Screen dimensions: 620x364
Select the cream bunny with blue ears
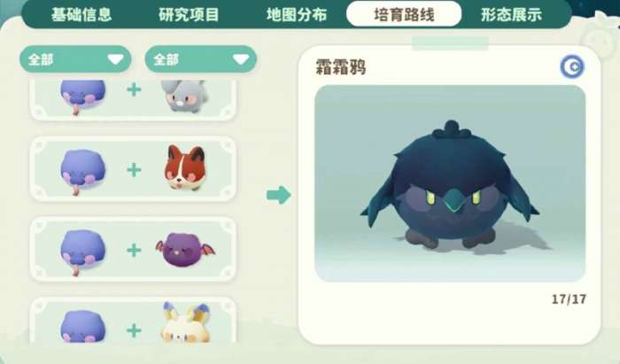pos(185,322)
